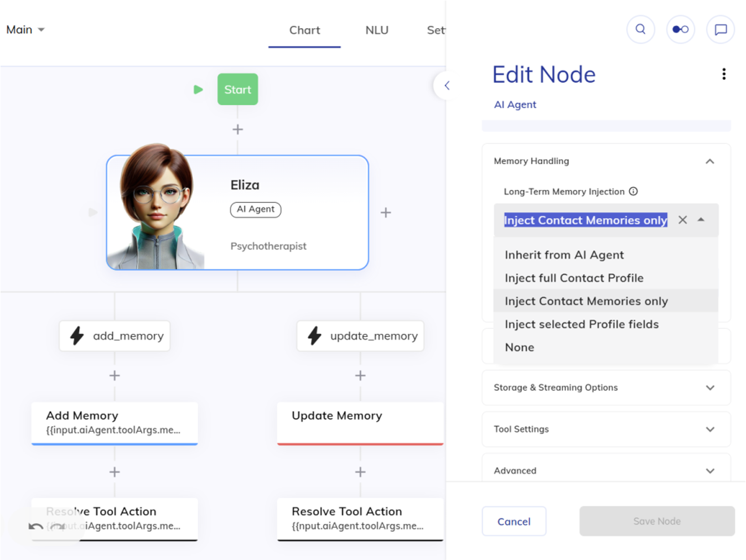
Task: Select the add_memory tool node
Action: pyautogui.click(x=115, y=336)
